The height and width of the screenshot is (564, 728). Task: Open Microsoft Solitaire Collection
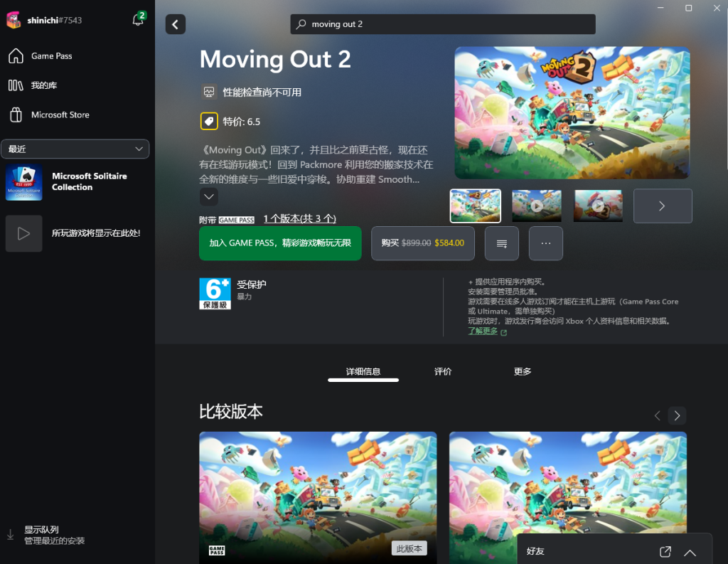pyautogui.click(x=75, y=181)
